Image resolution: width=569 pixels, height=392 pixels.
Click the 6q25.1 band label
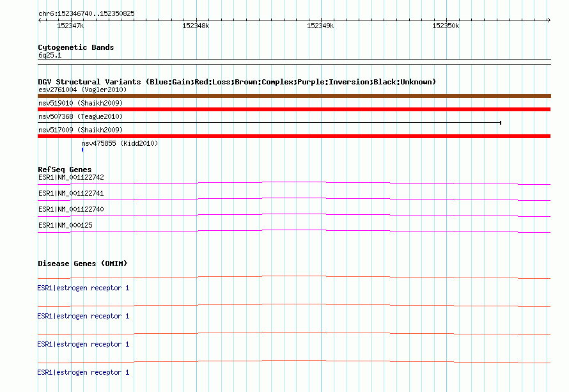(x=50, y=55)
